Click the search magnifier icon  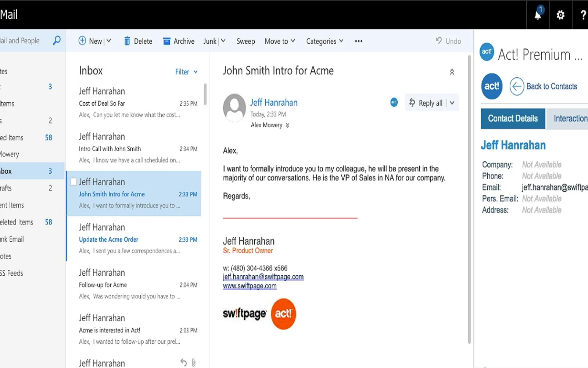57,40
